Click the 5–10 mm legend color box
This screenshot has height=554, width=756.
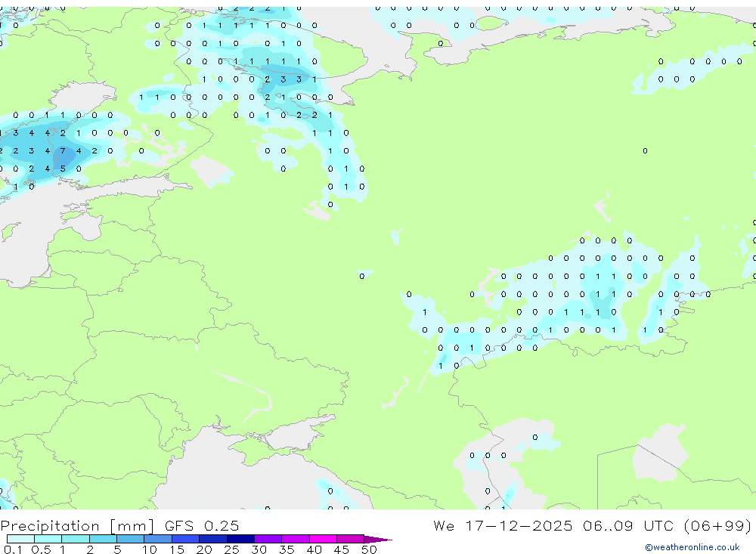tap(131, 539)
